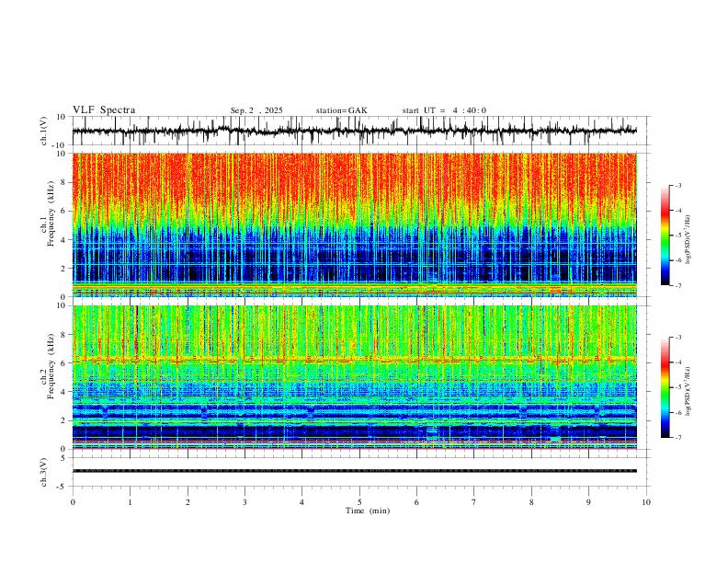
Task: Click the ch.3 flat voltage trace
Action: (x=354, y=471)
